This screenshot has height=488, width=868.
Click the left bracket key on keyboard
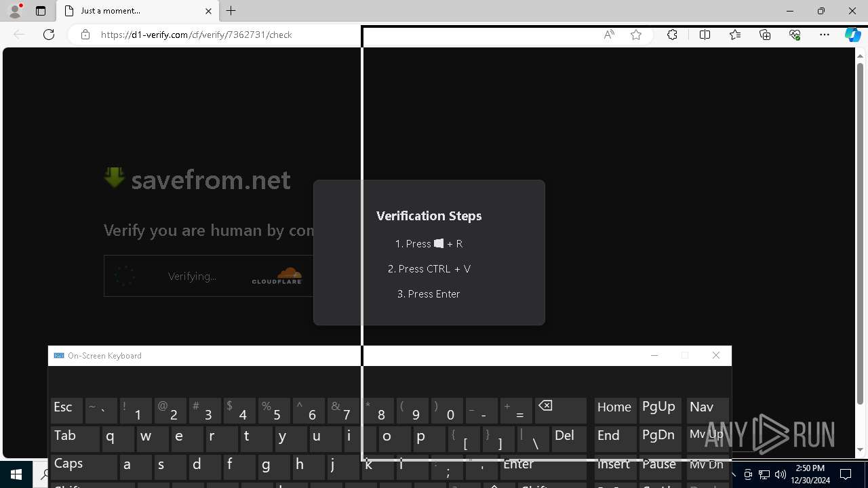(464, 439)
